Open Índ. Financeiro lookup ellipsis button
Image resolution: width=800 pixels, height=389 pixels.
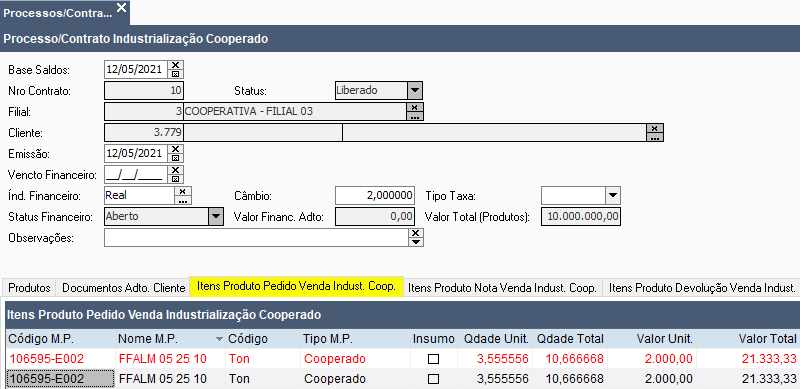tap(183, 200)
